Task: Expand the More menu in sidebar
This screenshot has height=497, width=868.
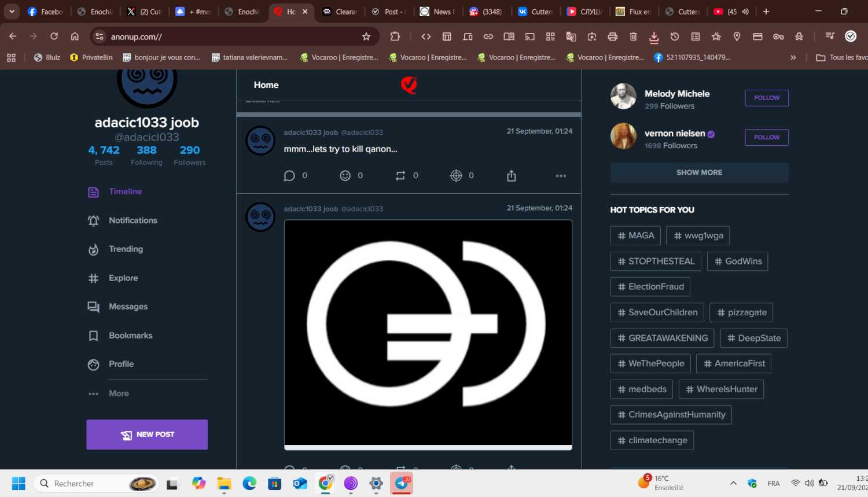Action: 119,393
